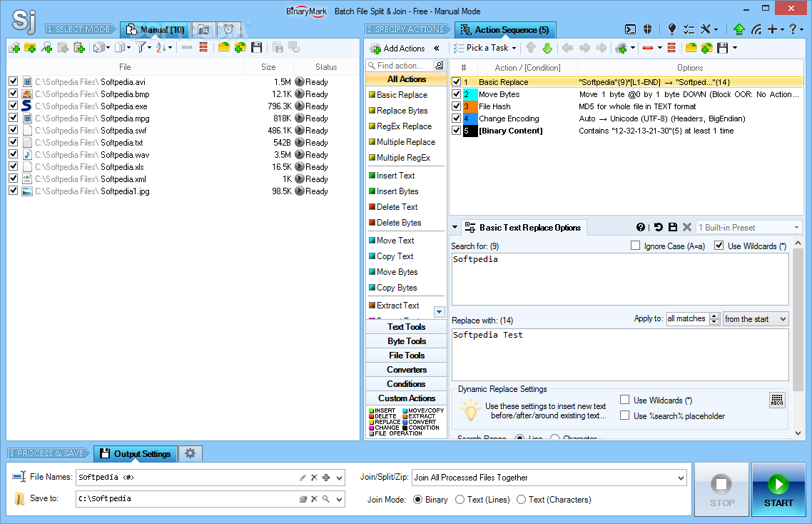Screen dimensions: 812x524
Task: Click the add files icon in file toolbar
Action: tap(14, 48)
